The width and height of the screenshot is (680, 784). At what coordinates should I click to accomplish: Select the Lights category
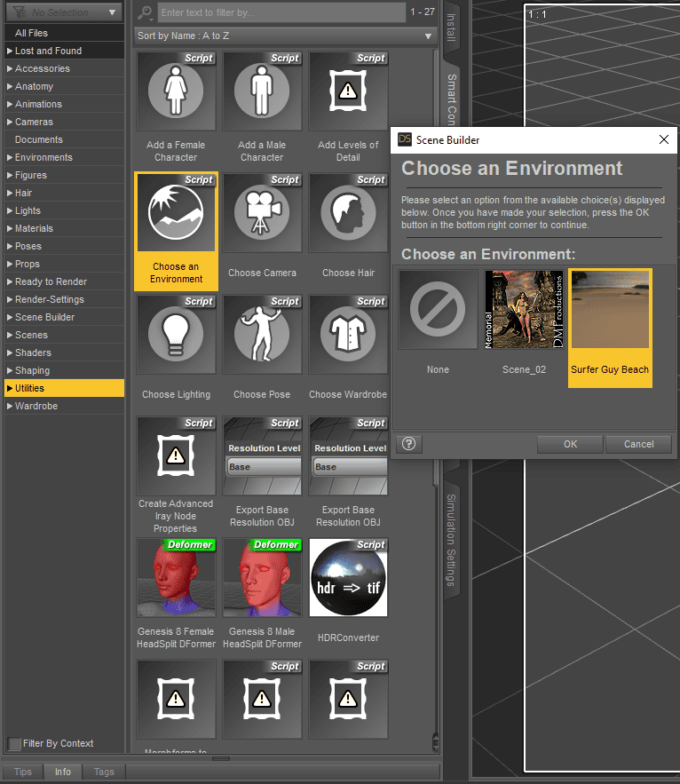click(x=64, y=210)
